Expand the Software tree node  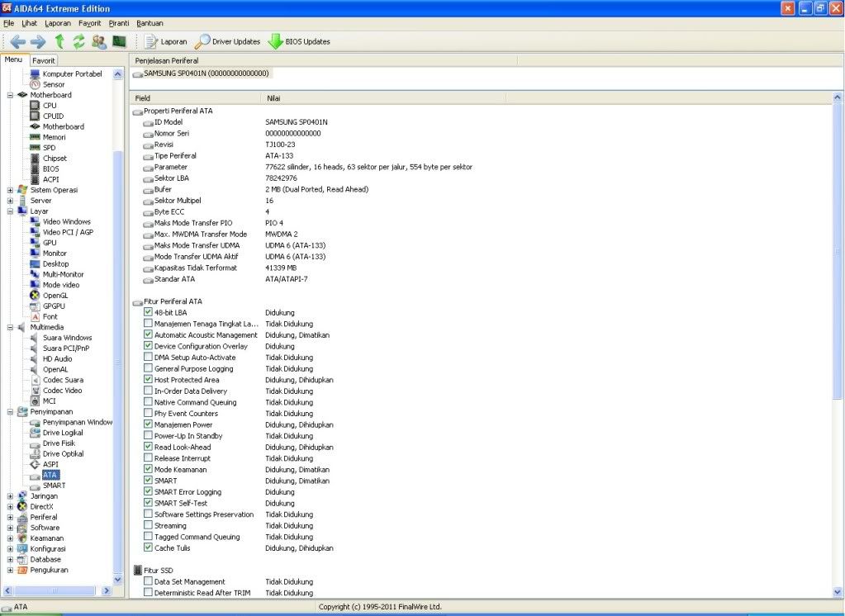coord(10,528)
